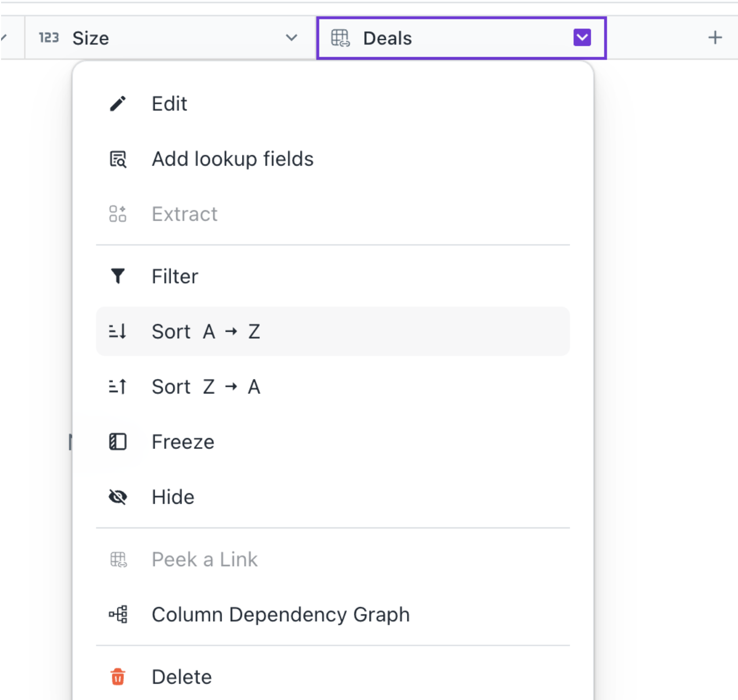Click the plus icon to add column
Image resolution: width=738 pixels, height=700 pixels.
pyautogui.click(x=715, y=38)
